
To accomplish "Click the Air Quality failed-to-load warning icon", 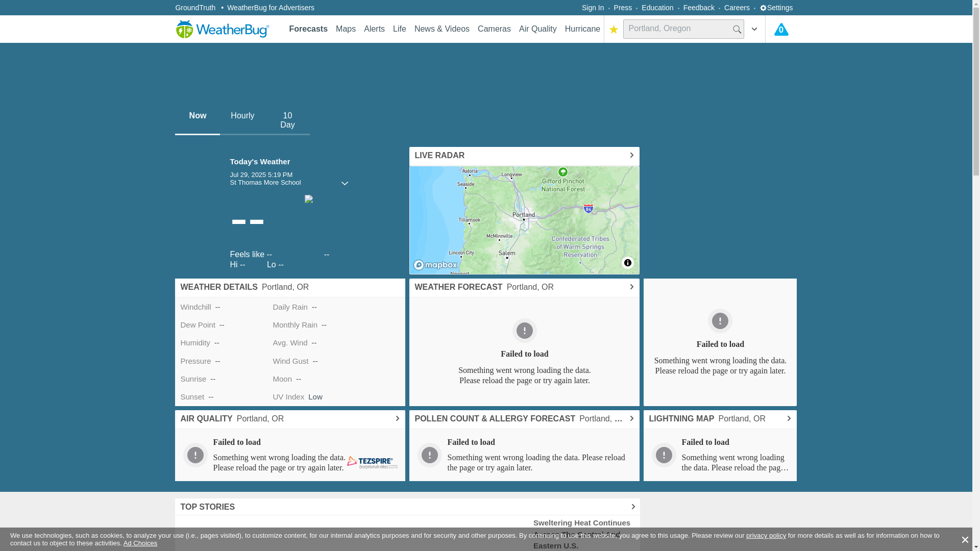I will pos(195,455).
